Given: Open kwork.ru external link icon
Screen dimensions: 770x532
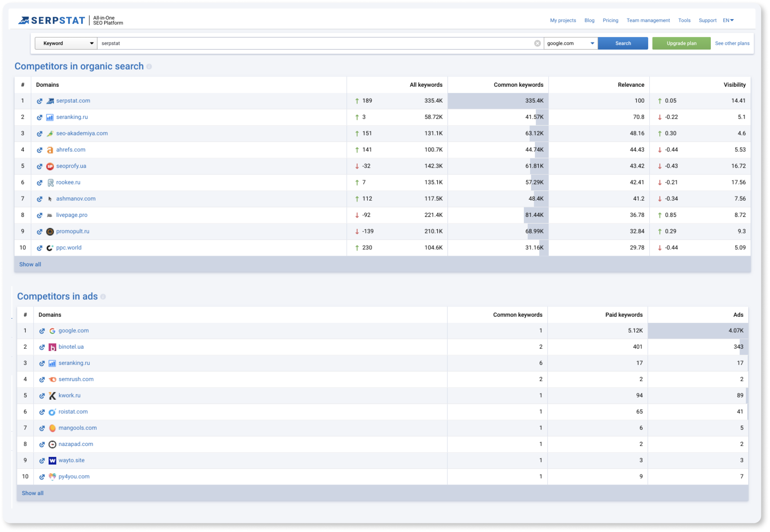Looking at the screenshot, I should click(42, 396).
